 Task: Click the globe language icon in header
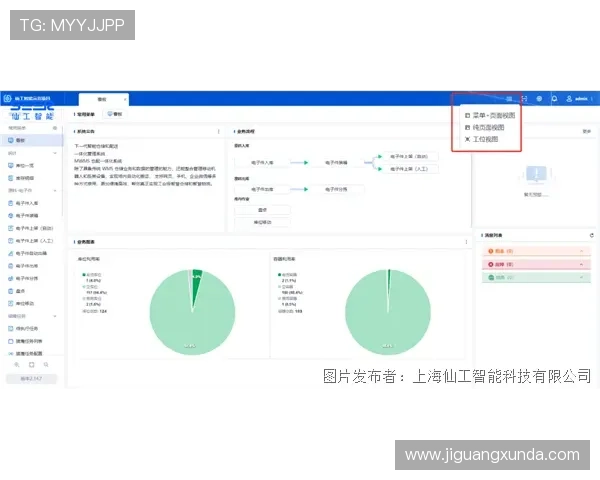pyautogui.click(x=539, y=99)
